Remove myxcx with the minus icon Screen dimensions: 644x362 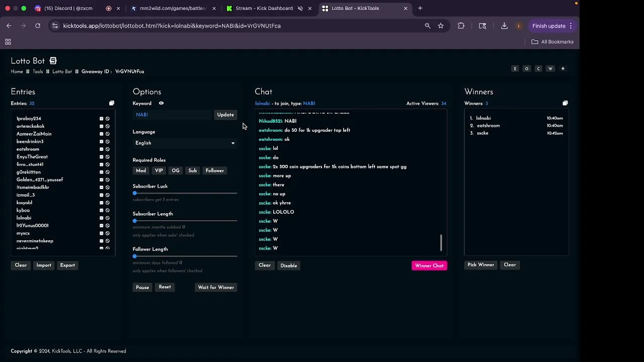click(101, 233)
